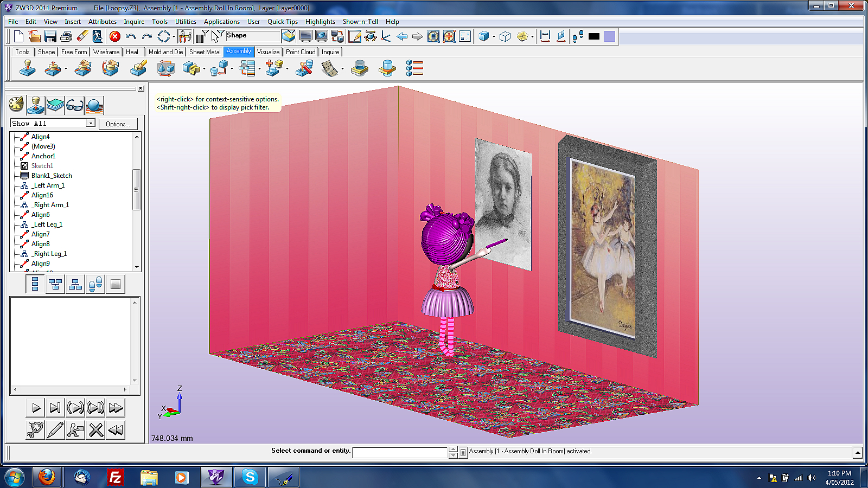
Task: Click the Options... button
Action: pyautogui.click(x=118, y=124)
